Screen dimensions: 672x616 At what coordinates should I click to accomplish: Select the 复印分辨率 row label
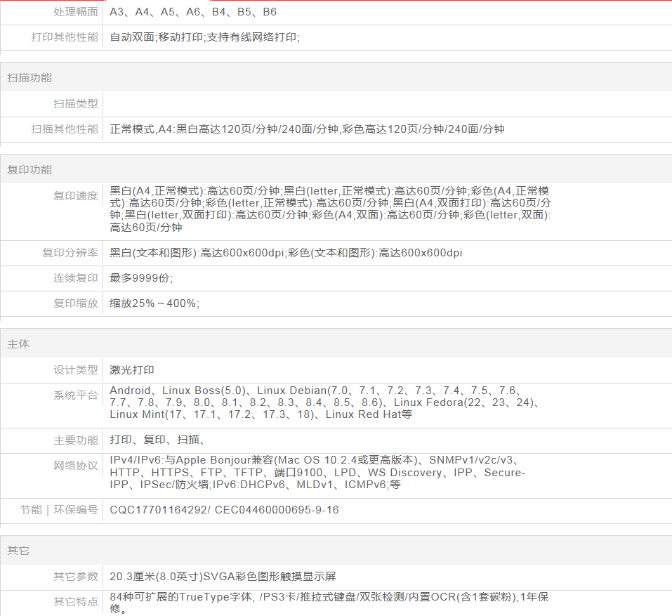coord(70,253)
